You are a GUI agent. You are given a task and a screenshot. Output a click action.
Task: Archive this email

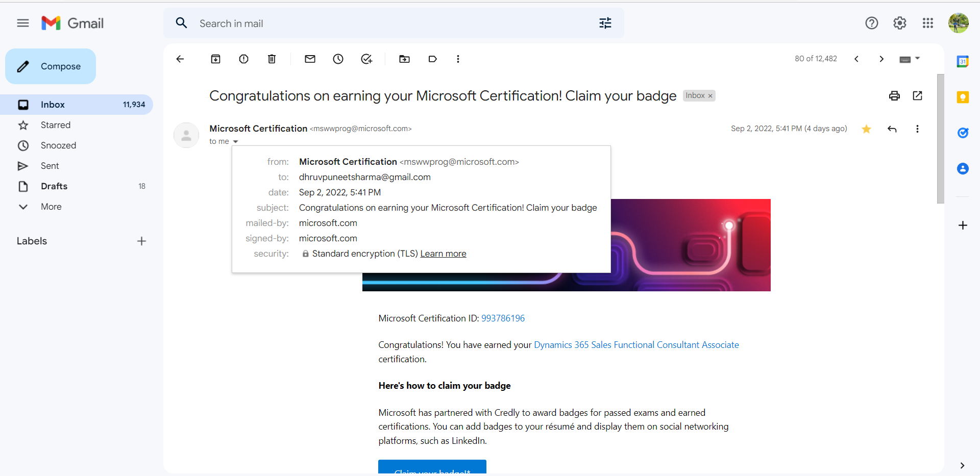pyautogui.click(x=216, y=59)
